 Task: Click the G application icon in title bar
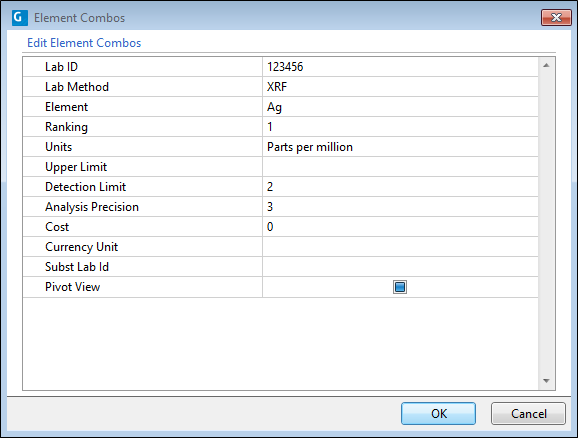[x=20, y=18]
